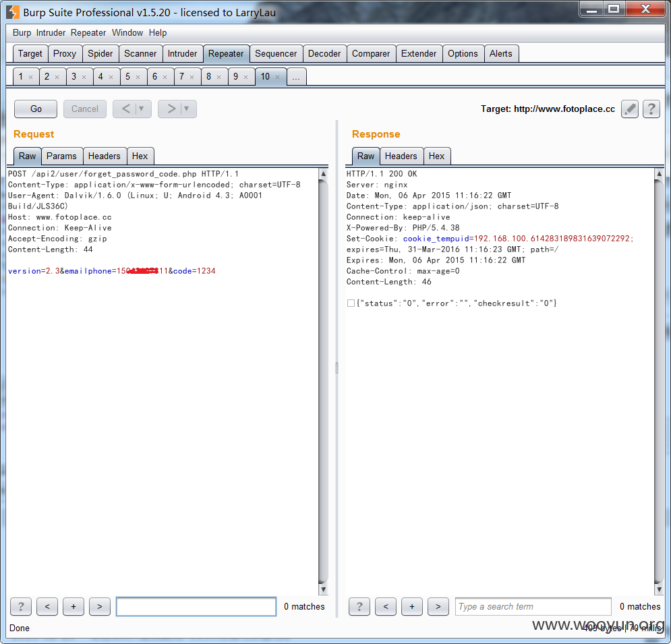Viewport: 671px width, 644px height.
Task: Open request search options plus button
Action: [x=74, y=606]
